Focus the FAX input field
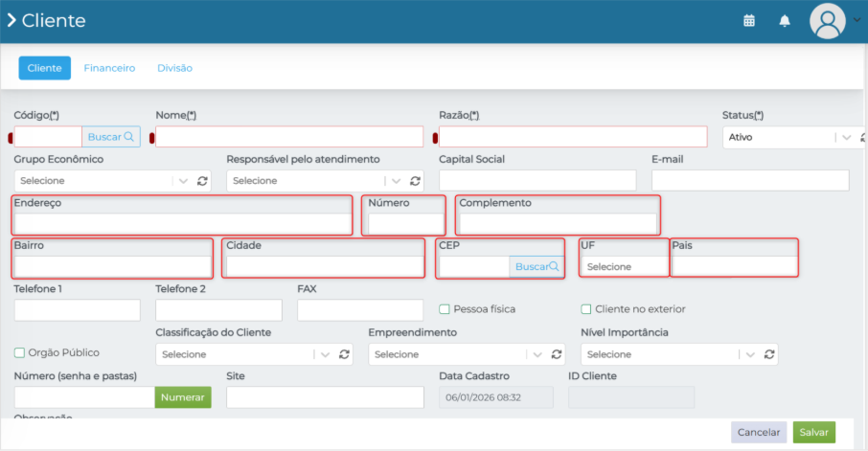This screenshot has width=868, height=451. (x=360, y=310)
